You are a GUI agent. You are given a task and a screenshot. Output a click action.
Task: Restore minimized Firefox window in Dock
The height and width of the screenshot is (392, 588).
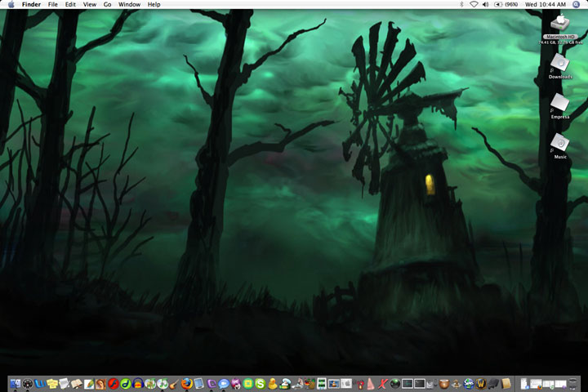(537, 384)
